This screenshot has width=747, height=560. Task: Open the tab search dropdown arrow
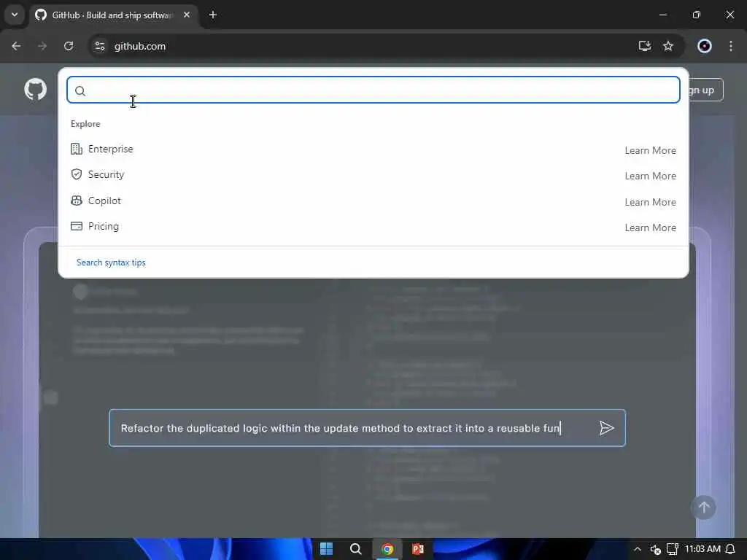pyautogui.click(x=15, y=15)
